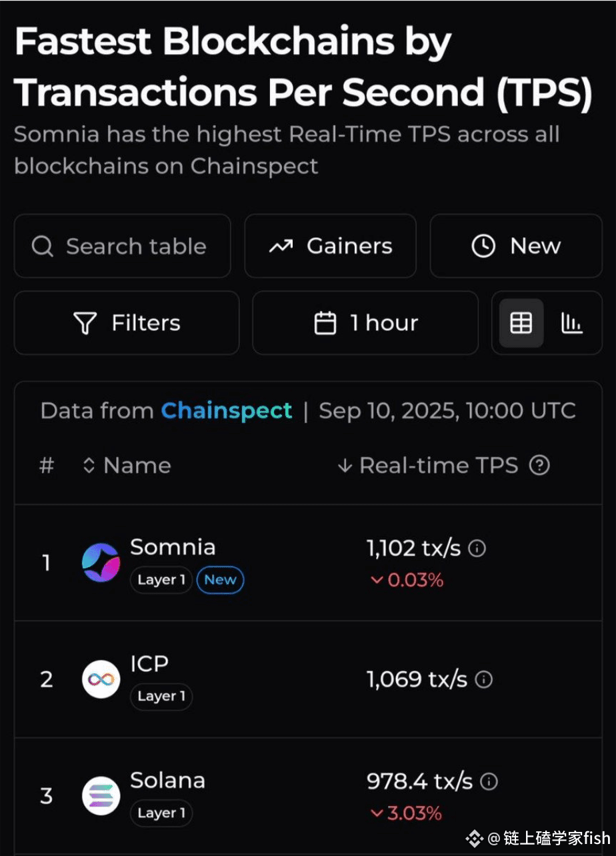Open the 1 hour timeframe dropdown
The image size is (616, 856).
coord(365,323)
